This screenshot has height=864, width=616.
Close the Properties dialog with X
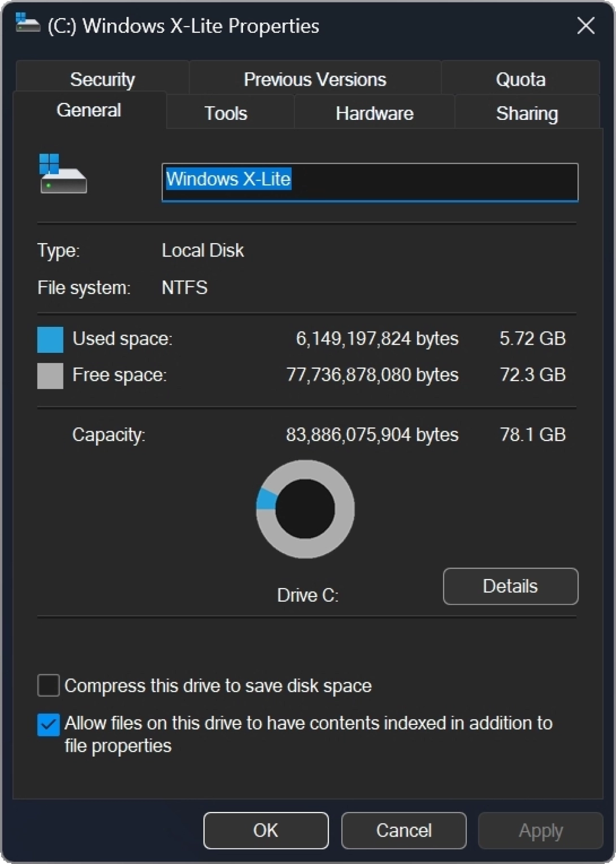point(586,25)
